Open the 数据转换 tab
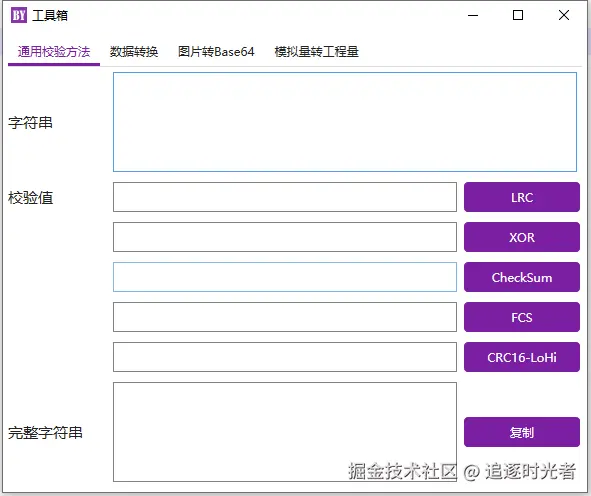The width and height of the screenshot is (591, 496). (134, 52)
